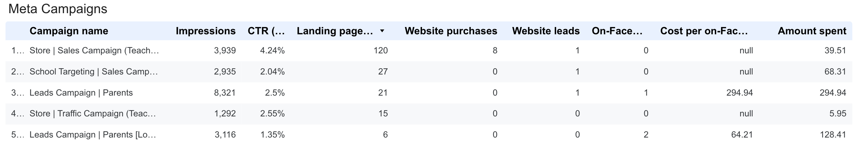Select the Landing page column header text
The image size is (868, 159).
(x=335, y=31)
